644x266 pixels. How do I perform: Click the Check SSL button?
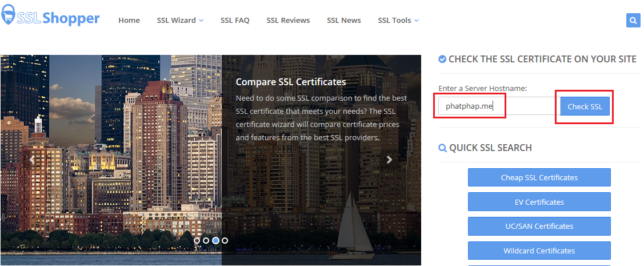point(585,106)
